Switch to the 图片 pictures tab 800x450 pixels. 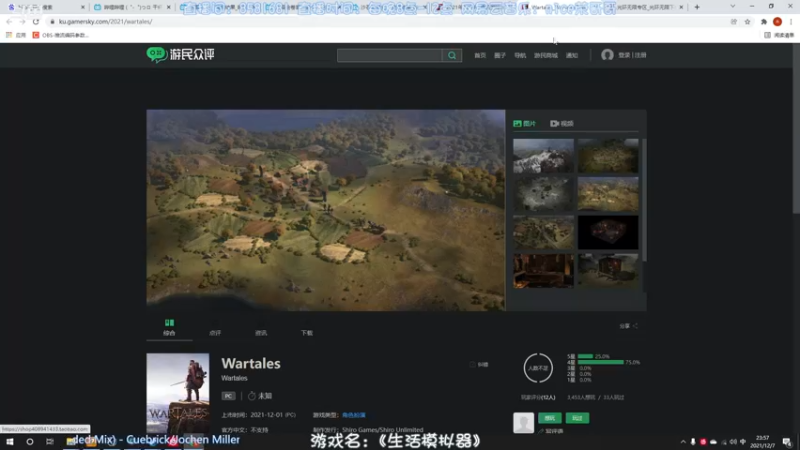(x=525, y=123)
